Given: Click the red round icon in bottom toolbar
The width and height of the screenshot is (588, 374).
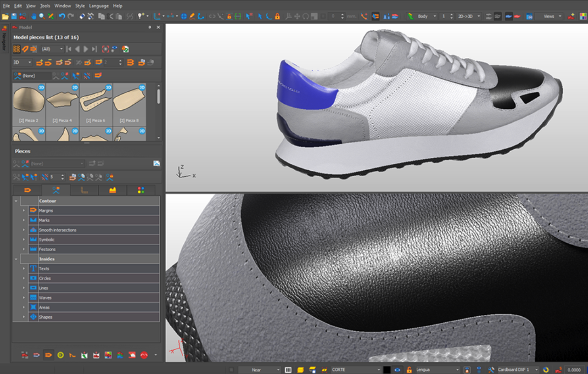Looking at the screenshot, I should tap(144, 355).
